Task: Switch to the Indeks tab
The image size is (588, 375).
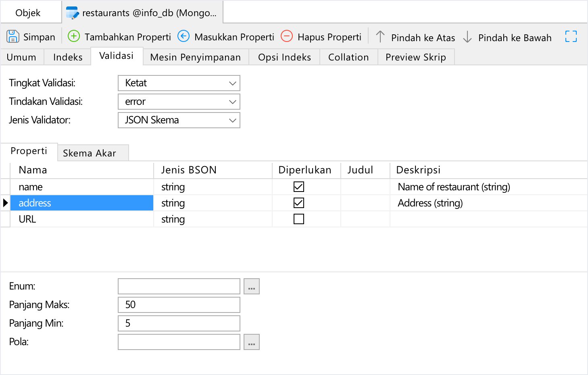Action: [68, 57]
